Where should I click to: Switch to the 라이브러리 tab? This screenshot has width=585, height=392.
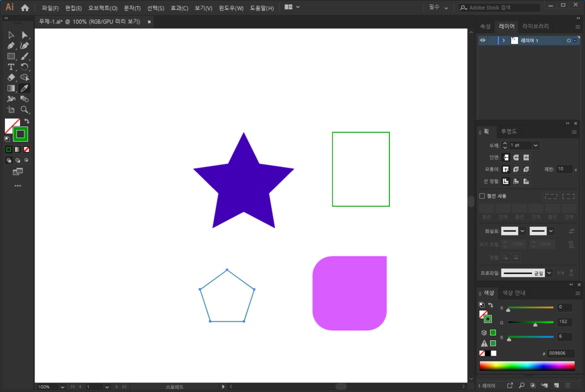(536, 26)
